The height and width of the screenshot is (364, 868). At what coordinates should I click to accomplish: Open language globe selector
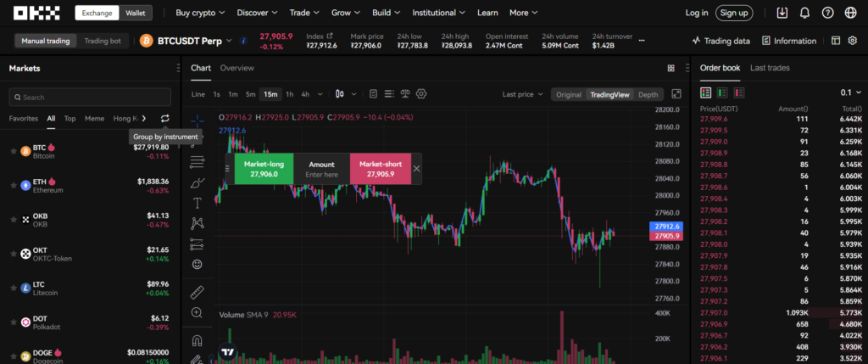pos(850,13)
